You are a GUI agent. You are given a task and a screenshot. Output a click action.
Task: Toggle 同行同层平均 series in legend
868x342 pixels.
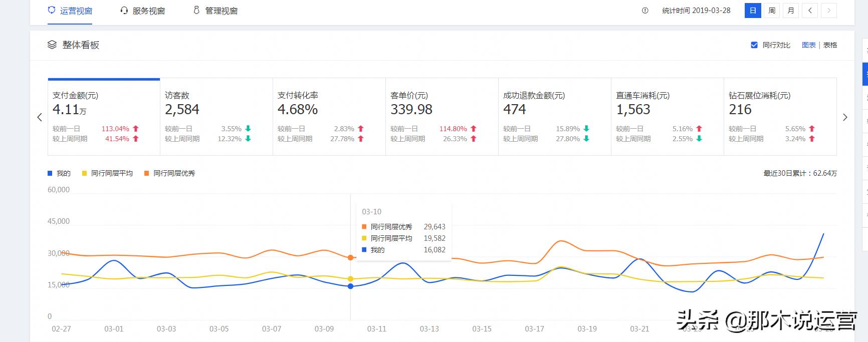click(107, 173)
